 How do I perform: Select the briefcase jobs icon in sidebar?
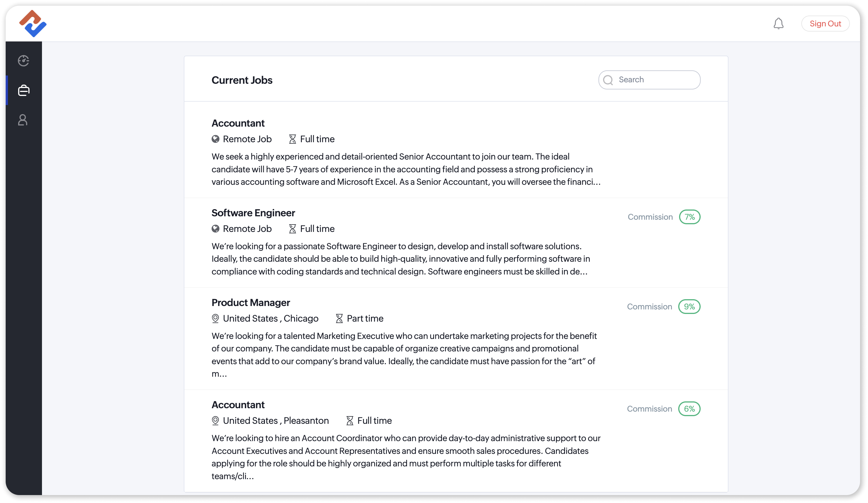coord(24,90)
